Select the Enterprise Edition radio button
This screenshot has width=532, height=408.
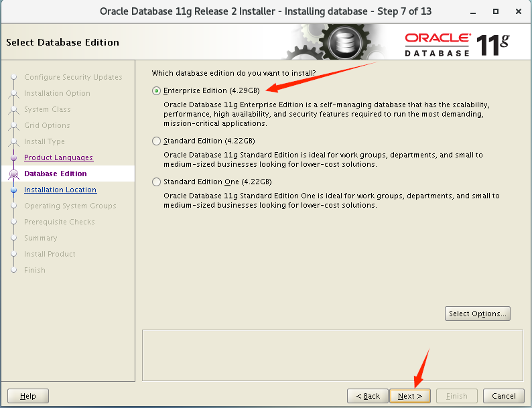coord(156,91)
